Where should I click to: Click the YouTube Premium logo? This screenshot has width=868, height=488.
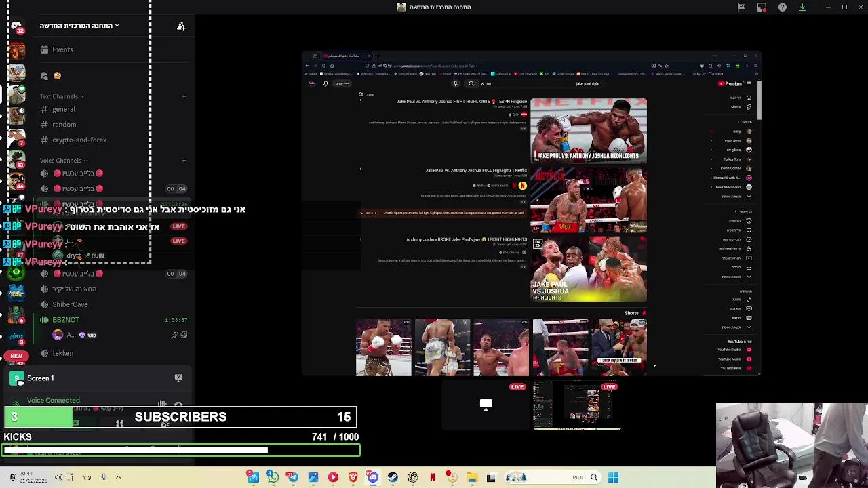click(x=730, y=83)
